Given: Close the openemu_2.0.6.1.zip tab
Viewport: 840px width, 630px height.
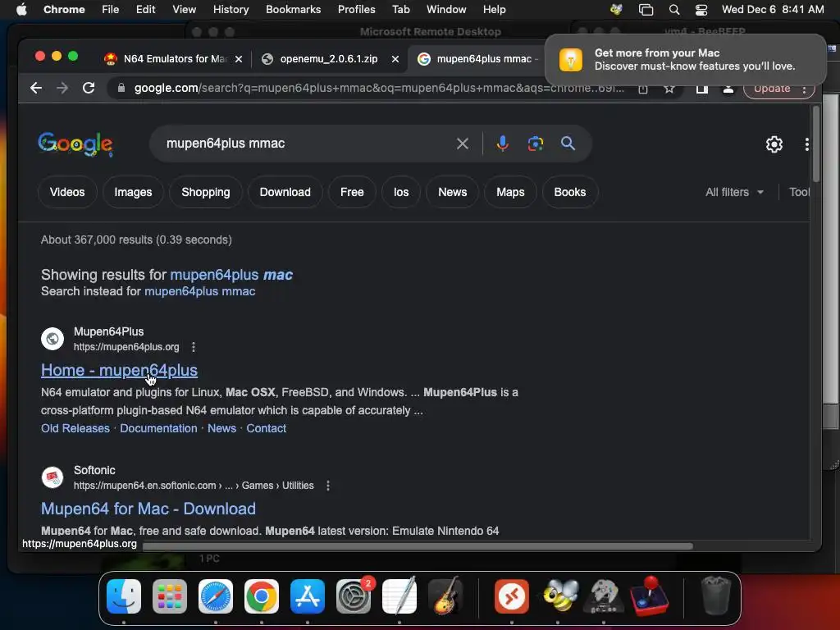Looking at the screenshot, I should tap(395, 59).
